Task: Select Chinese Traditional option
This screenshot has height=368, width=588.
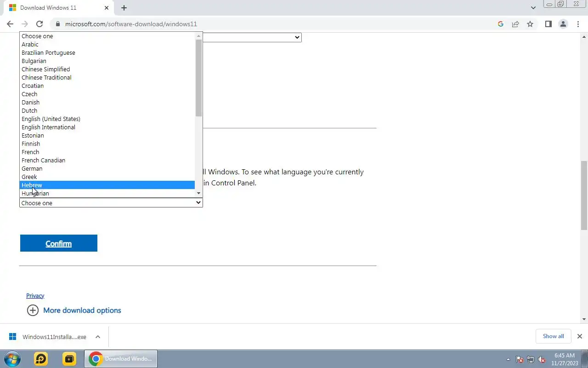Action: point(107,77)
